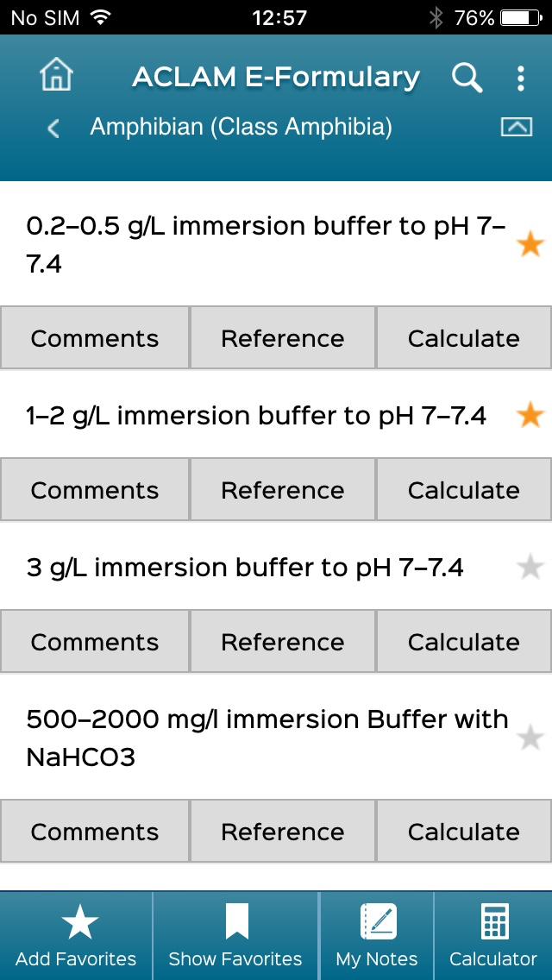The width and height of the screenshot is (552, 980).
Task: Open Reference for the 3 g/L dose
Action: point(283,642)
